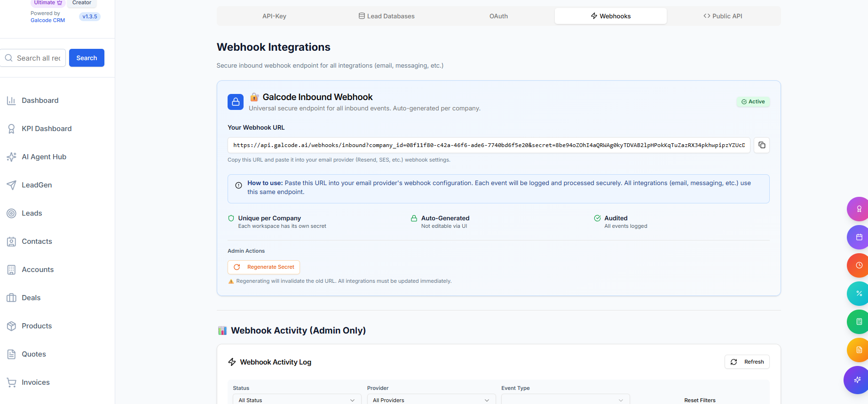This screenshot has height=404, width=868.
Task: Click the Creator badge
Action: (82, 3)
